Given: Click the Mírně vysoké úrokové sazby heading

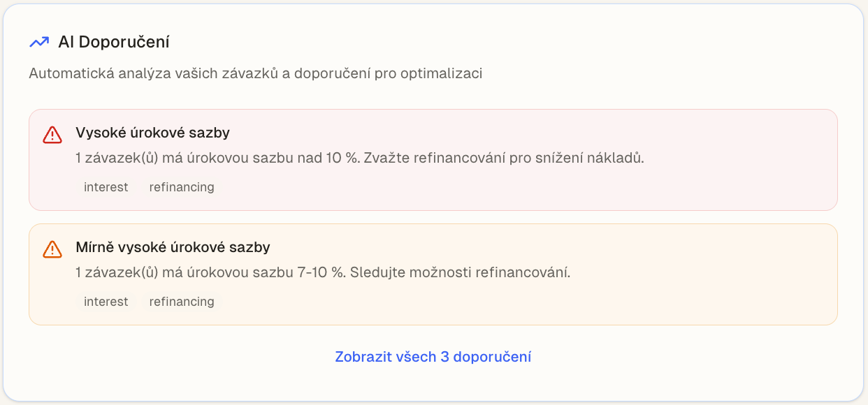Looking at the screenshot, I should [173, 247].
